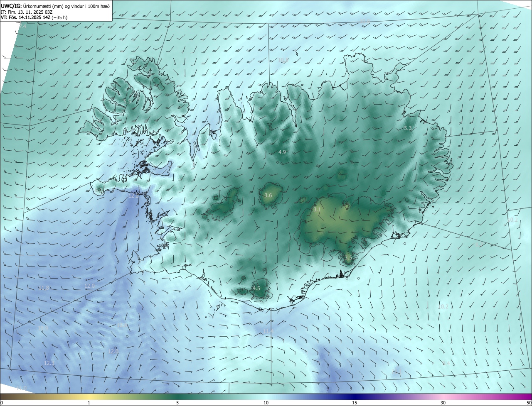Click the 12.3 value over the ocean

(x=49, y=363)
